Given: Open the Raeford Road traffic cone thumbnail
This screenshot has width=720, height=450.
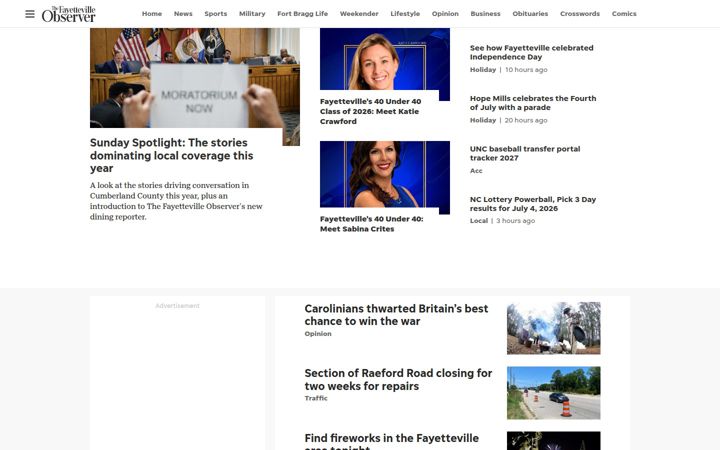Looking at the screenshot, I should (x=553, y=393).
